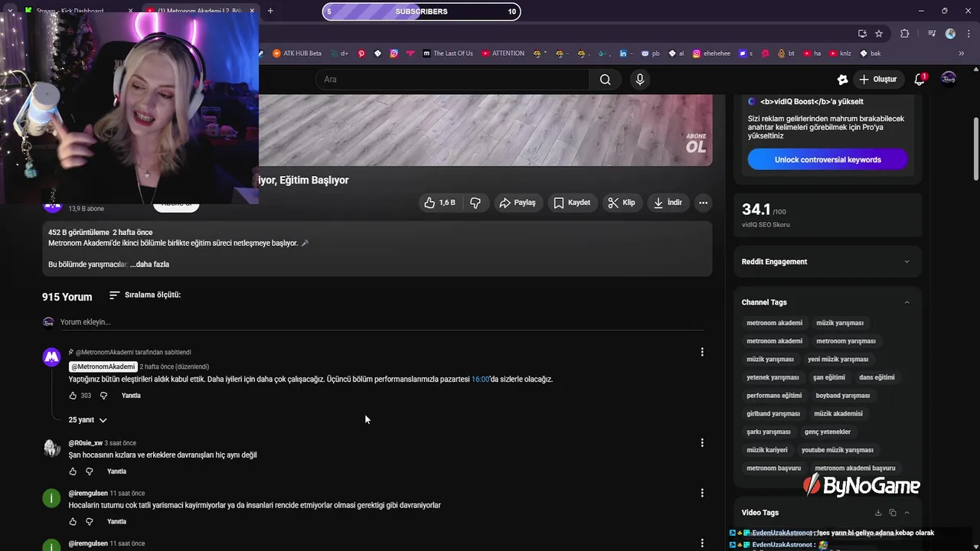Open the @MetronomAkademi channel handle
Image resolution: width=980 pixels, height=551 pixels.
click(x=103, y=367)
